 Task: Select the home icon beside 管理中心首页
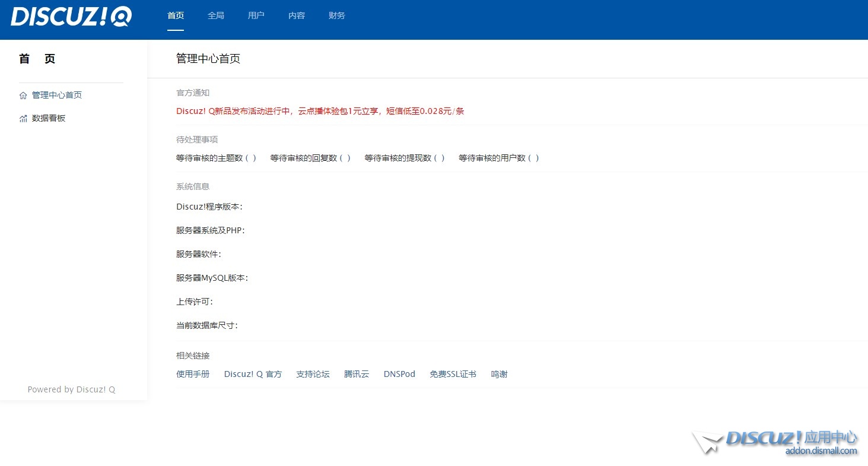coord(23,94)
